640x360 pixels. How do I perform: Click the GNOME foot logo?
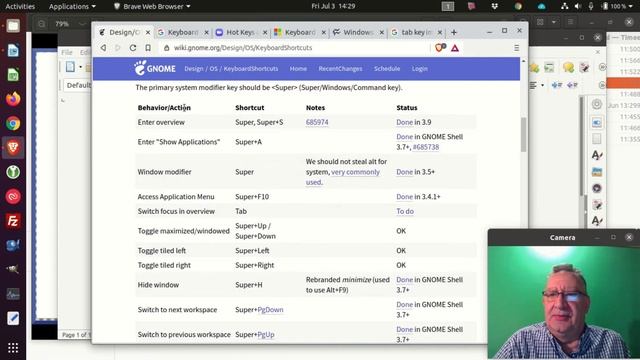[140, 68]
